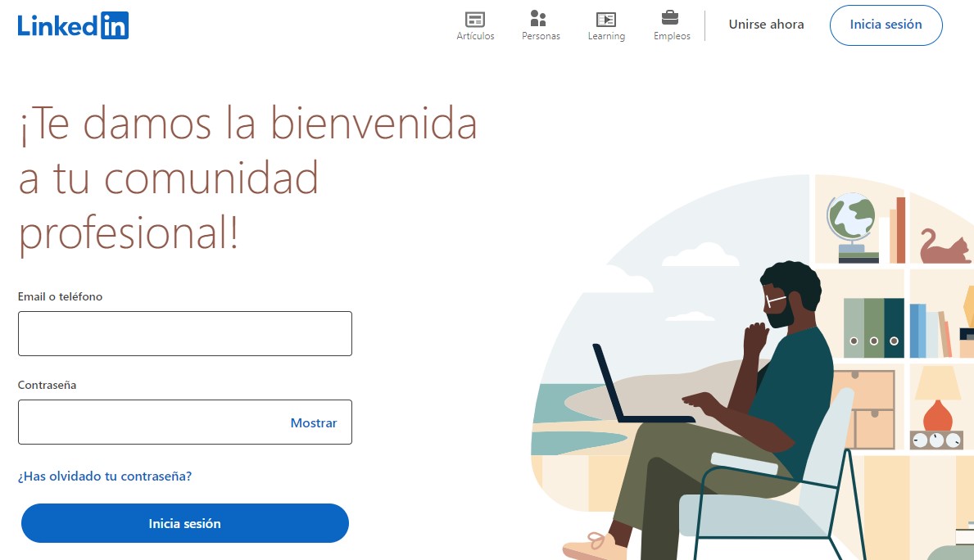Click the Email o teléfono label text
Image resolution: width=974 pixels, height=560 pixels.
tap(61, 296)
